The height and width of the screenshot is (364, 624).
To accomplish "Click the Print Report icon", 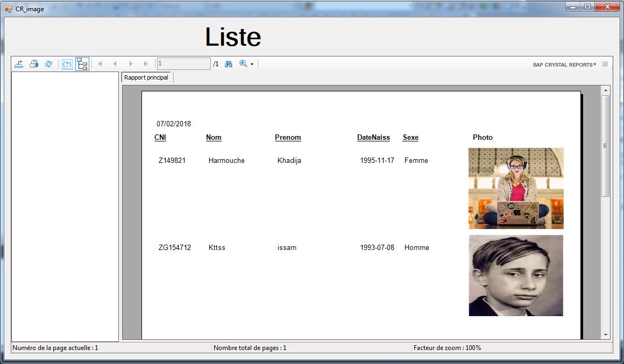I will pyautogui.click(x=34, y=63).
